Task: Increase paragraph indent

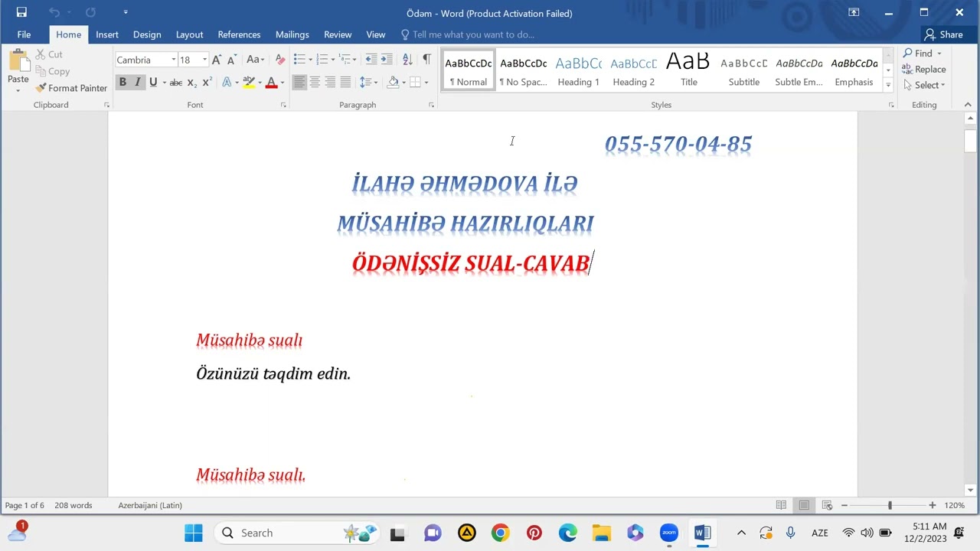Action: [x=387, y=60]
